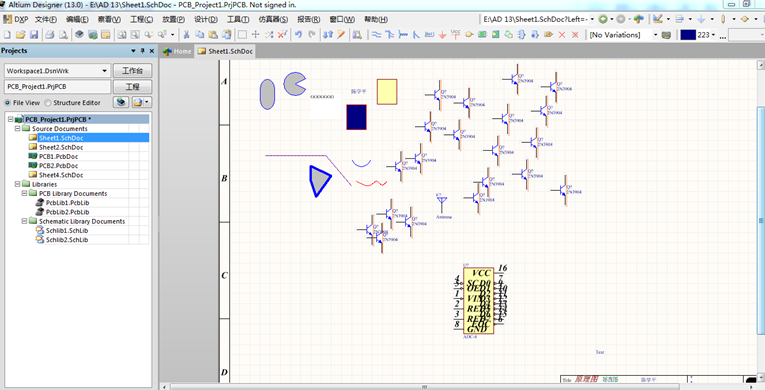This screenshot has height=390, width=765.
Task: Select PCB1.PcbDoc in project tree
Action: [x=58, y=156]
